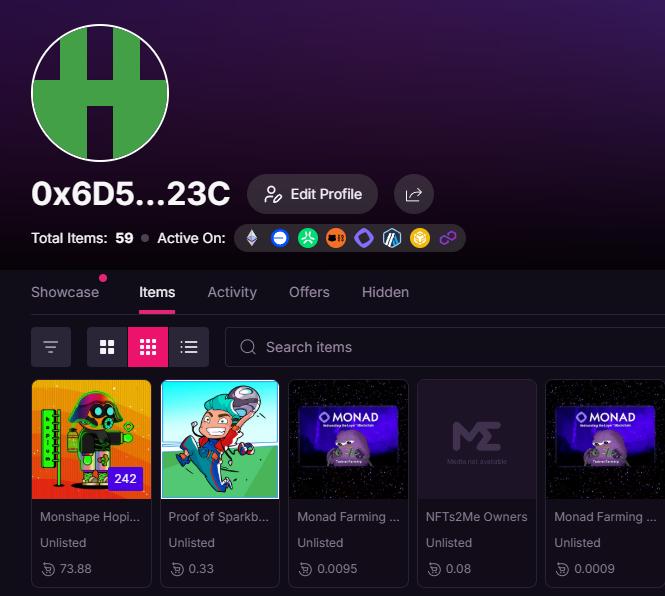Click price icon beside 0.33

coord(177,569)
